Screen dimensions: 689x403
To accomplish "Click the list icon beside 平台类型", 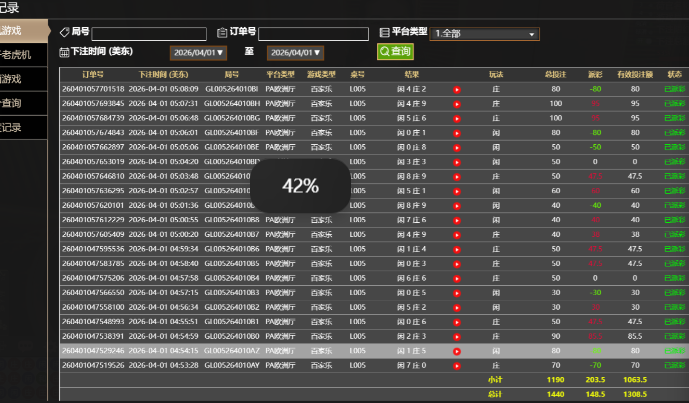I will pyautogui.click(x=385, y=33).
